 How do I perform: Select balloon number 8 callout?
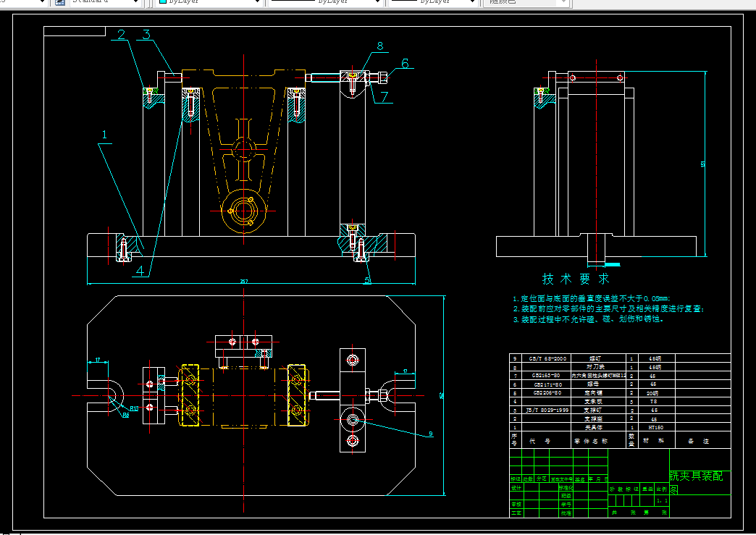click(379, 46)
